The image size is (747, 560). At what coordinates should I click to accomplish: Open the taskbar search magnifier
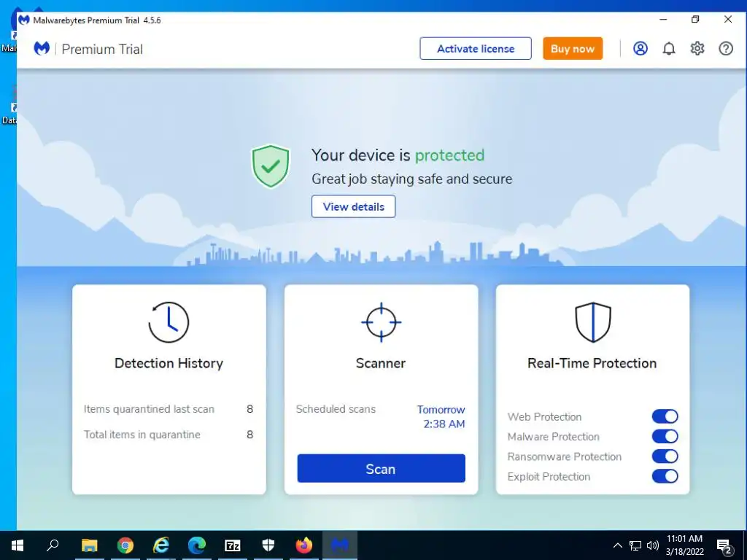(53, 545)
